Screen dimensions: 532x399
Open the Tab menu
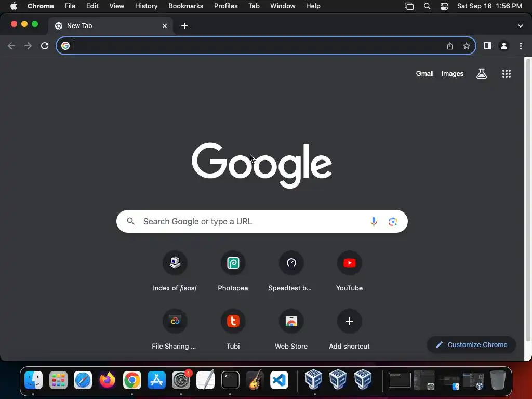tap(254, 6)
